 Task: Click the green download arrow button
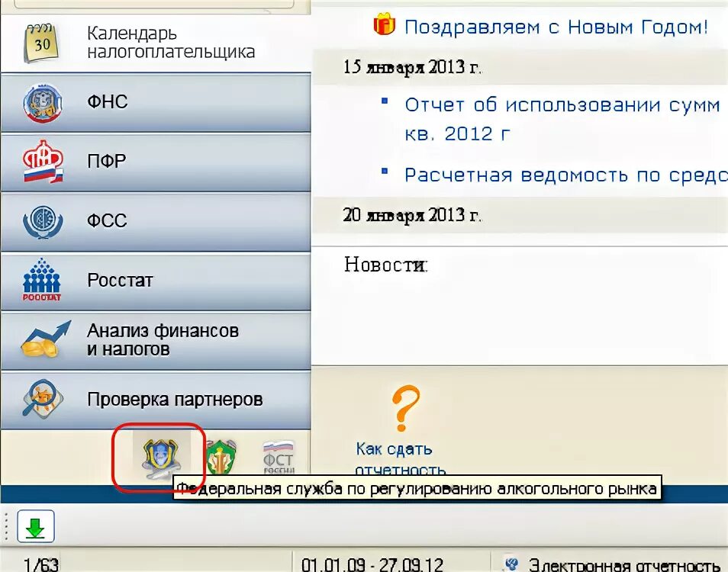click(36, 526)
